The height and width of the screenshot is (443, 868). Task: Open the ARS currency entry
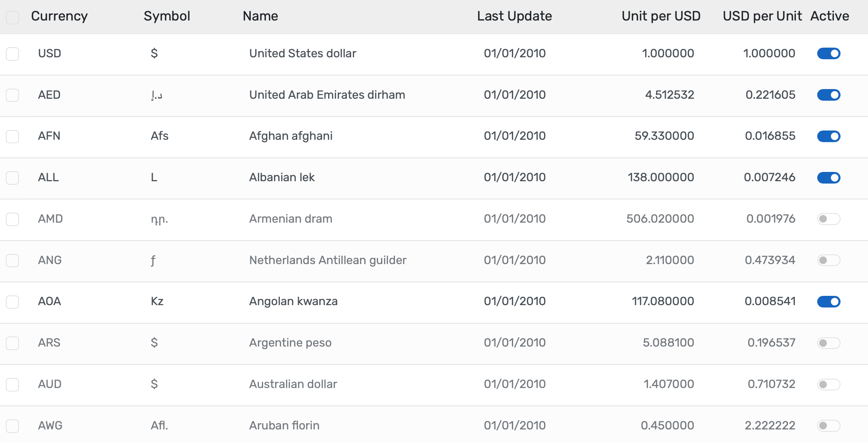49,343
